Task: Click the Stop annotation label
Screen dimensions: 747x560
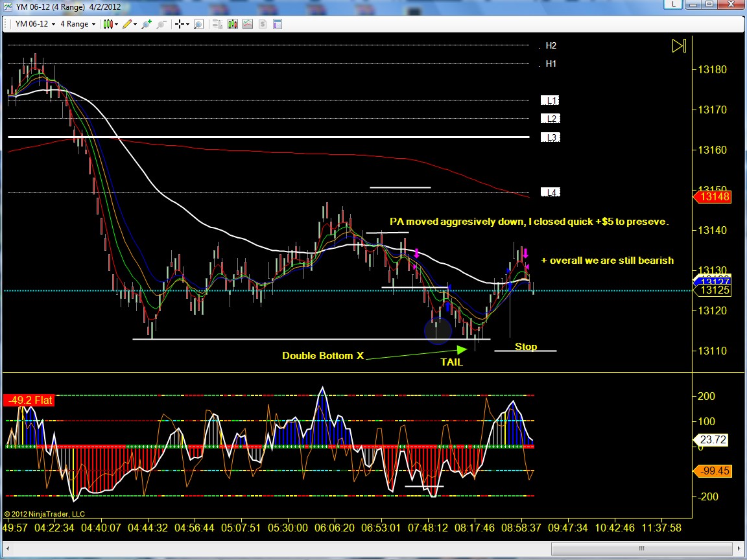Action: point(526,347)
